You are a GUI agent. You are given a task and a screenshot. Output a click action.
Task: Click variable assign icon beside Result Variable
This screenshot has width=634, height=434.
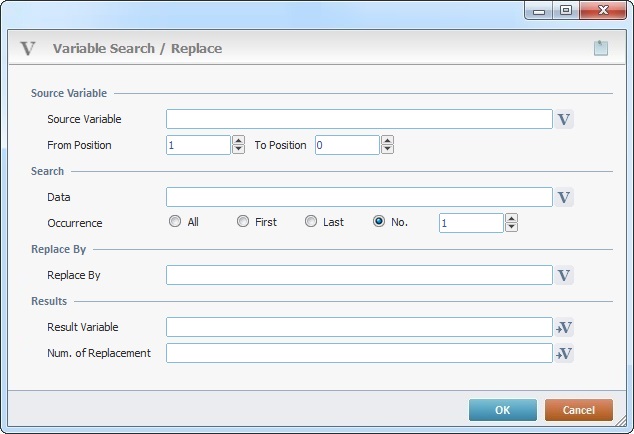pos(564,327)
